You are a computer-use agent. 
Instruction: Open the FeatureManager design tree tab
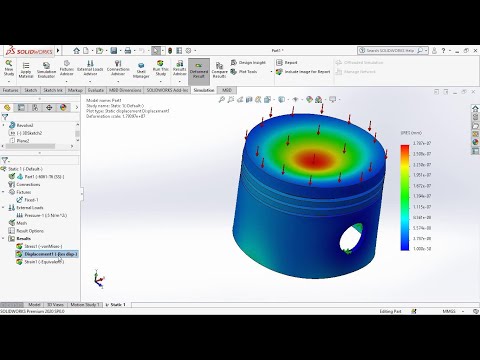[7, 107]
